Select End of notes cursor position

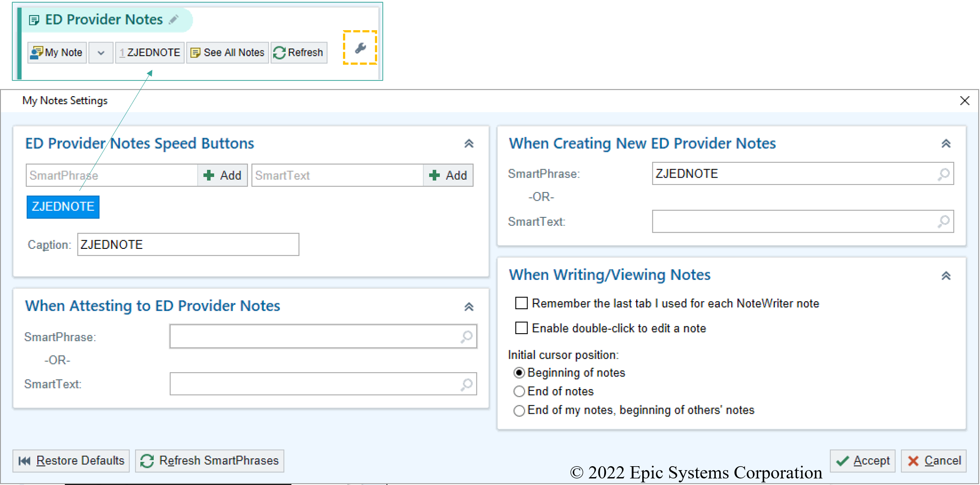coord(519,391)
